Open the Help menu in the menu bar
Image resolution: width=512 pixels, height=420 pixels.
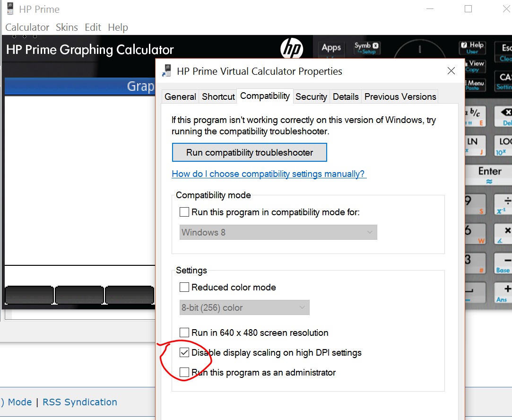118,27
